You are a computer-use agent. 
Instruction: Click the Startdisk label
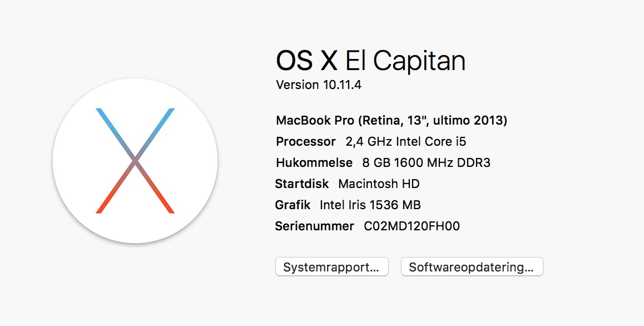click(302, 184)
